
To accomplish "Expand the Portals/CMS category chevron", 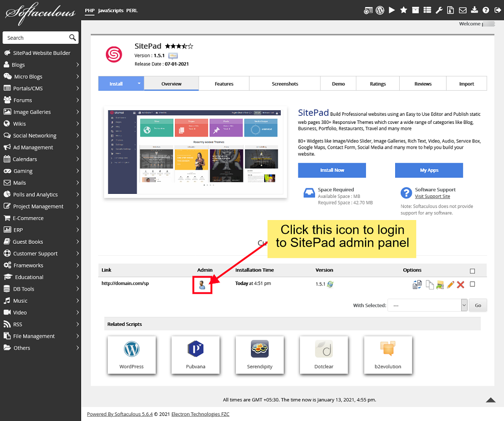I will click(78, 88).
